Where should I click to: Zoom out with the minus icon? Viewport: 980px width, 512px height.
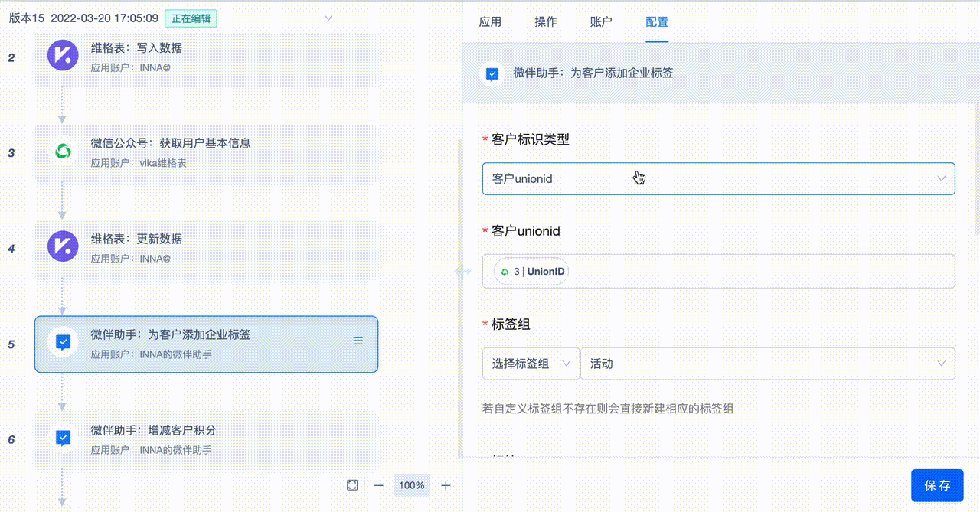(x=378, y=485)
